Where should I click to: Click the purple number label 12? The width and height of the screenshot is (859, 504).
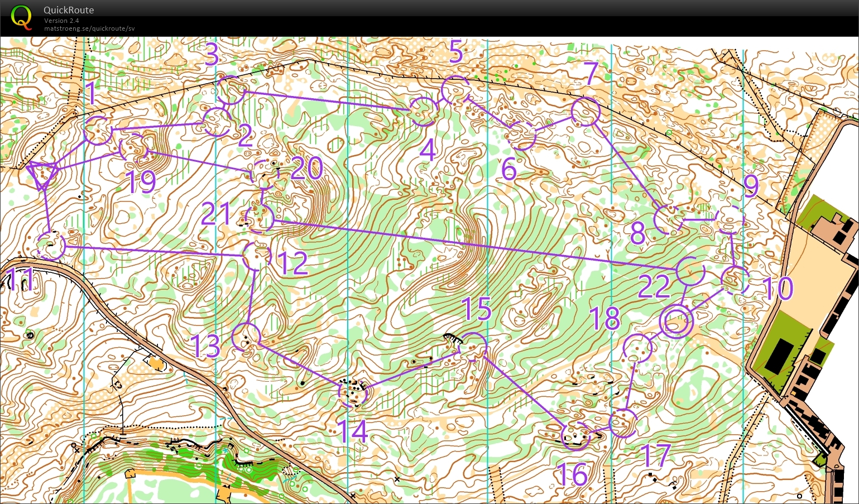pos(293,263)
